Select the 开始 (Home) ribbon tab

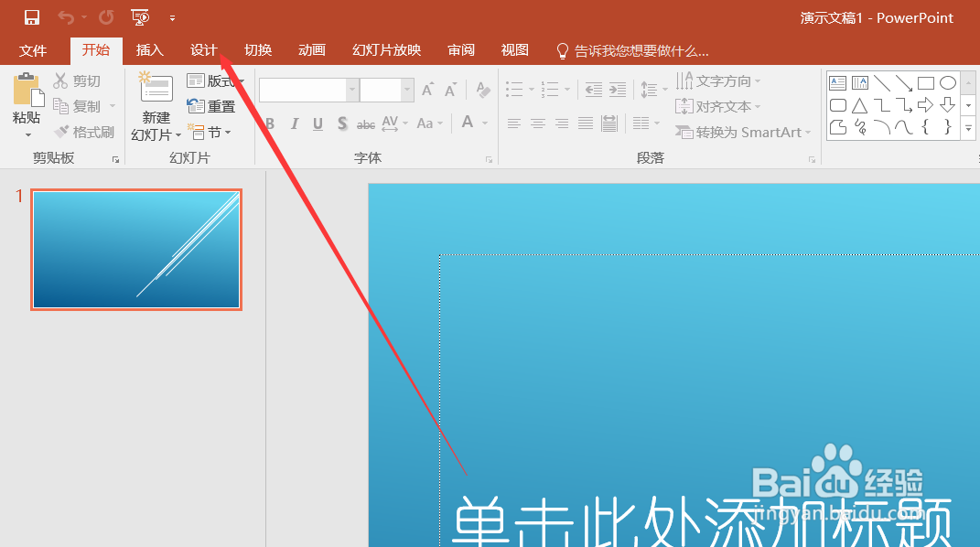(x=96, y=50)
